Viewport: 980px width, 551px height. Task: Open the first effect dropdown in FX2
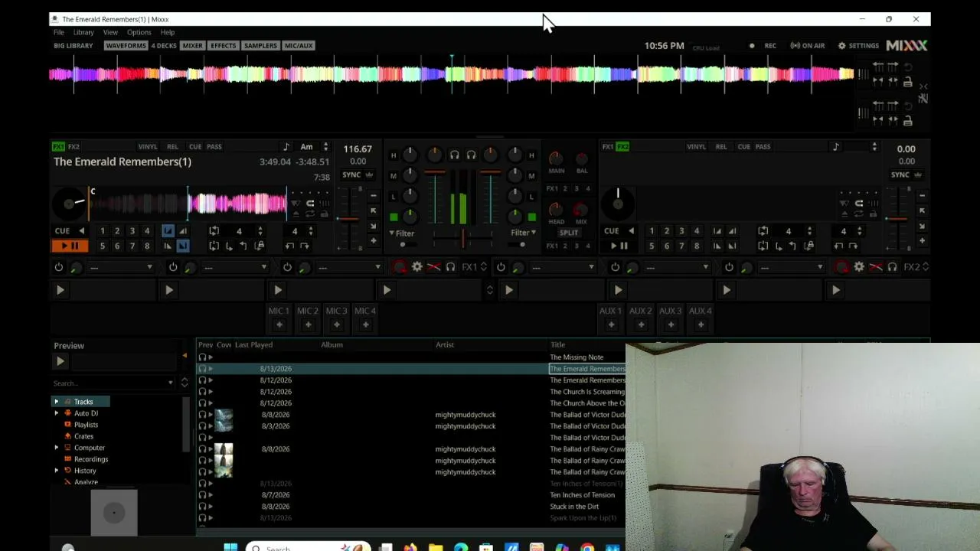pos(563,267)
